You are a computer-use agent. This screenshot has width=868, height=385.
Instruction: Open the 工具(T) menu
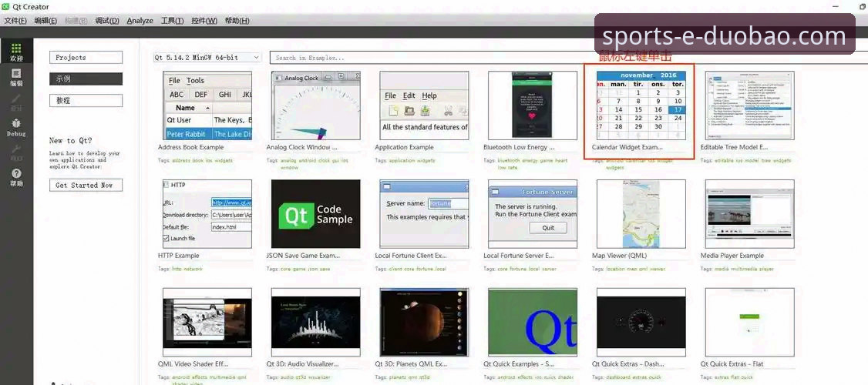pos(172,21)
